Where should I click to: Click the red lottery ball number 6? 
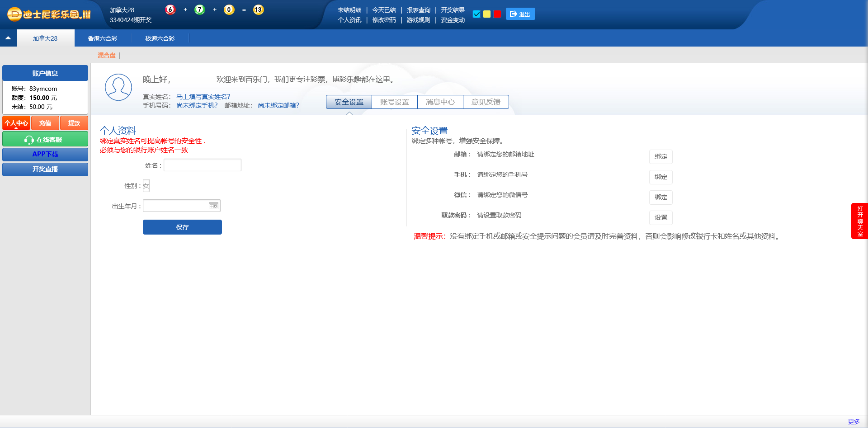[170, 9]
